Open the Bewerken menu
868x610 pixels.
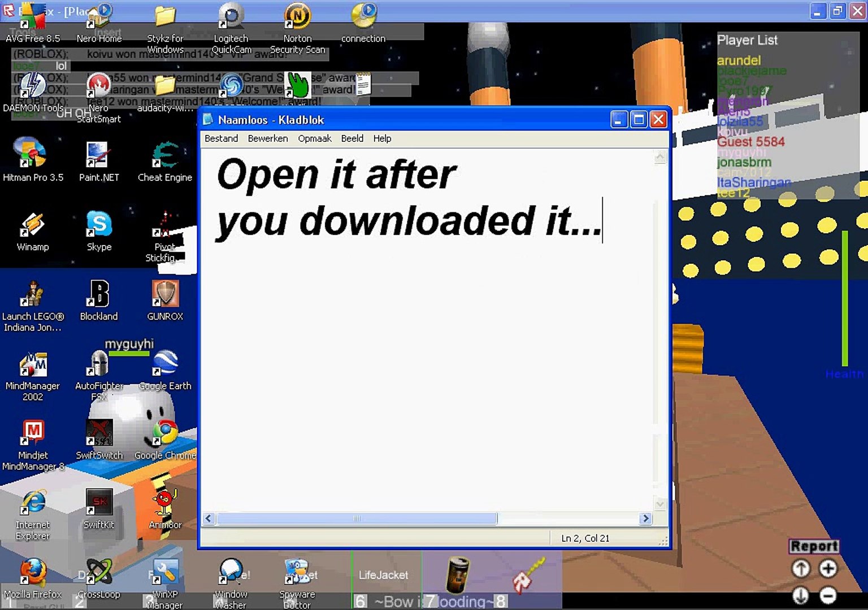tap(268, 138)
